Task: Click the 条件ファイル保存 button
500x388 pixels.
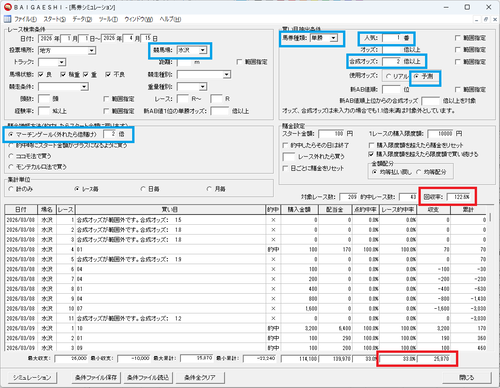Action: (x=96, y=378)
